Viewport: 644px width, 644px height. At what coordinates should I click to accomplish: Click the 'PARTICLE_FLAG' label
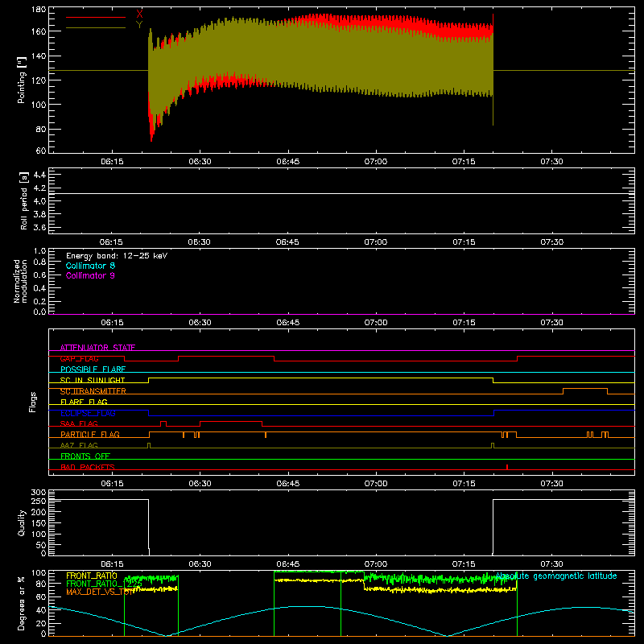pyautogui.click(x=90, y=434)
